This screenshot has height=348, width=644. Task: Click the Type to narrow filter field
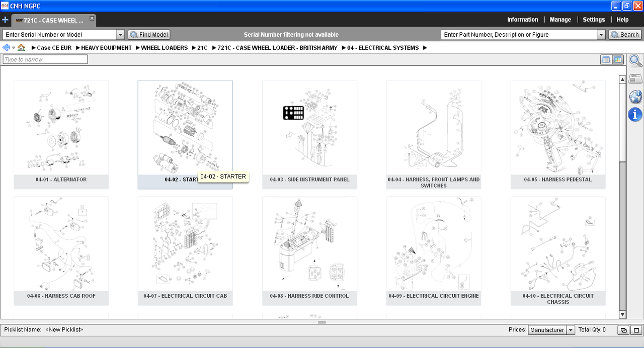(x=45, y=59)
